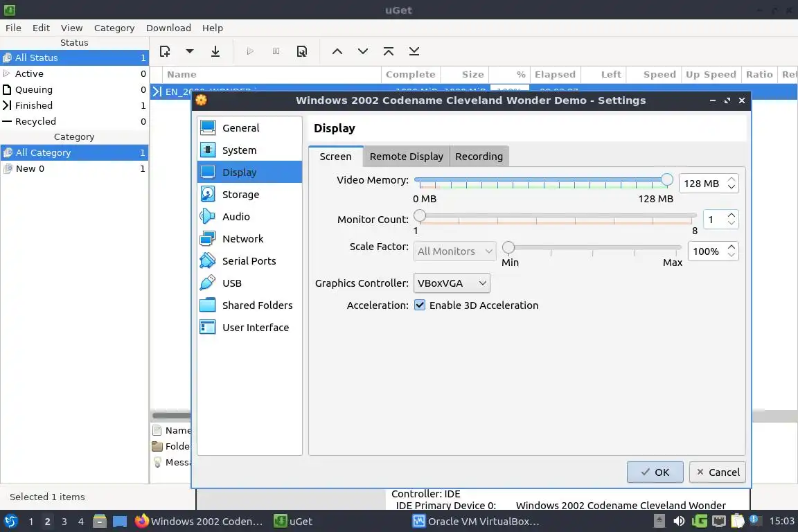
Task: Select Recycled status in uGet sidebar
Action: click(x=74, y=121)
